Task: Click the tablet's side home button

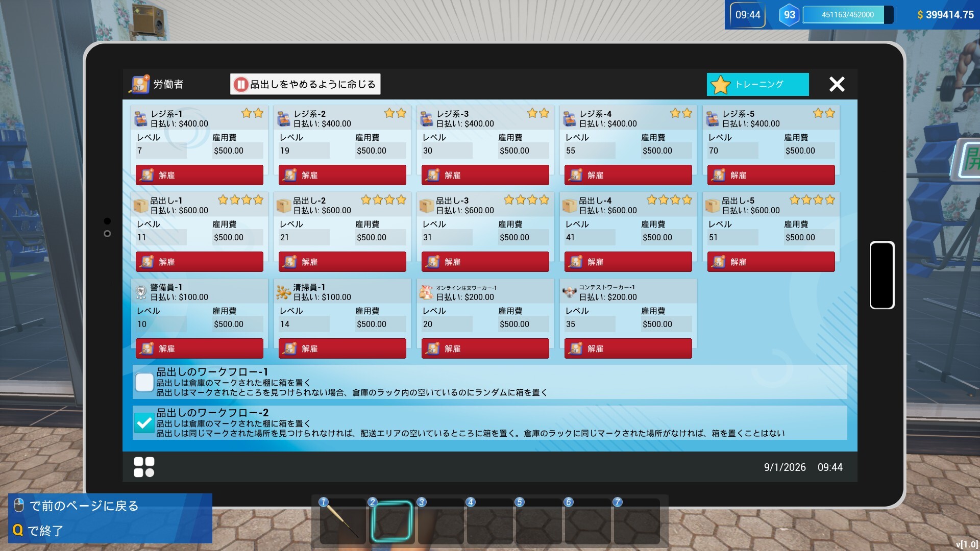Action: 882,275
